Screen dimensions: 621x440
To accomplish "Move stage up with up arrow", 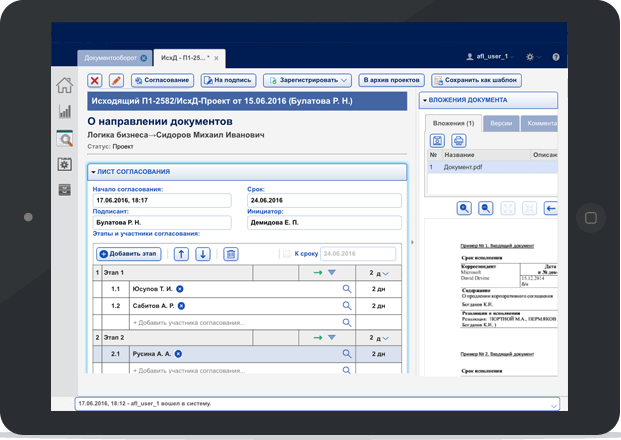I will point(181,254).
